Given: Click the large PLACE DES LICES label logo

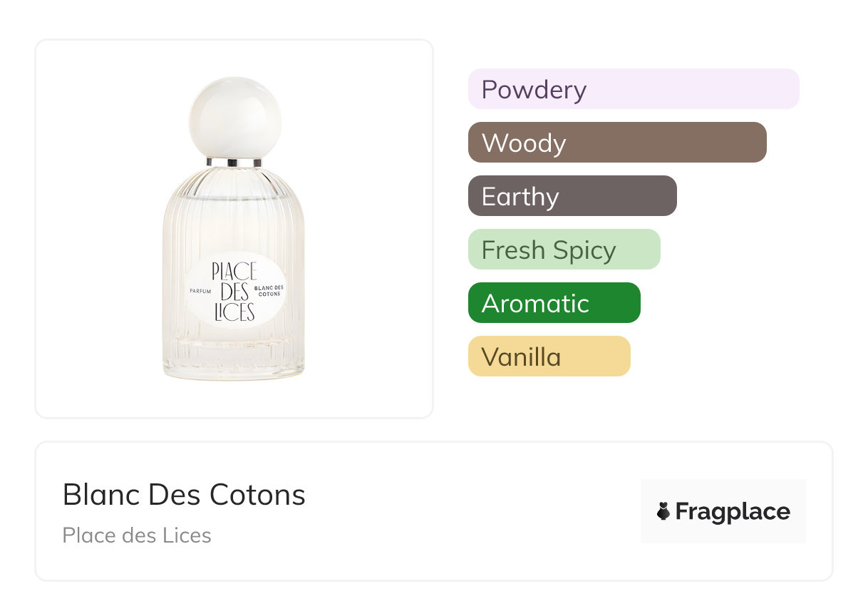Looking at the screenshot, I should click(233, 291).
